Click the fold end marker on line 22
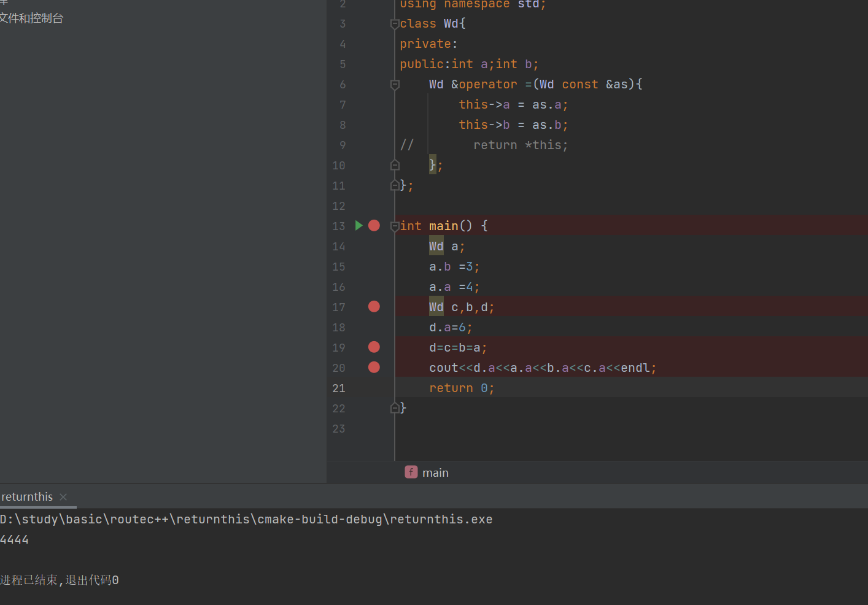Image resolution: width=868 pixels, height=605 pixels. [395, 408]
